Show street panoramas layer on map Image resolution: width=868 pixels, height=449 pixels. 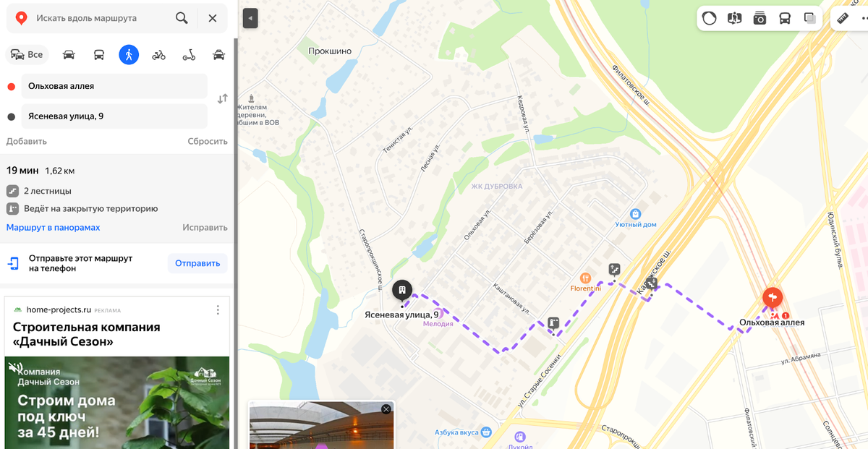tap(734, 19)
